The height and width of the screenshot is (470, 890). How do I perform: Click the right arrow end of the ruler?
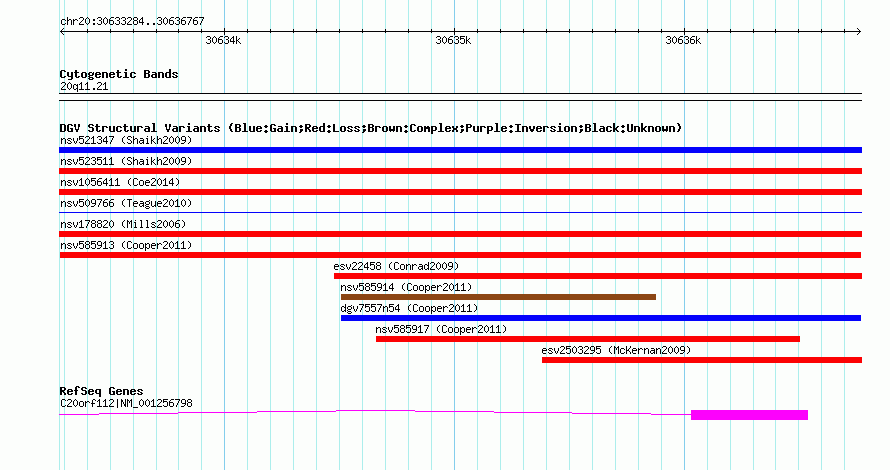point(859,32)
